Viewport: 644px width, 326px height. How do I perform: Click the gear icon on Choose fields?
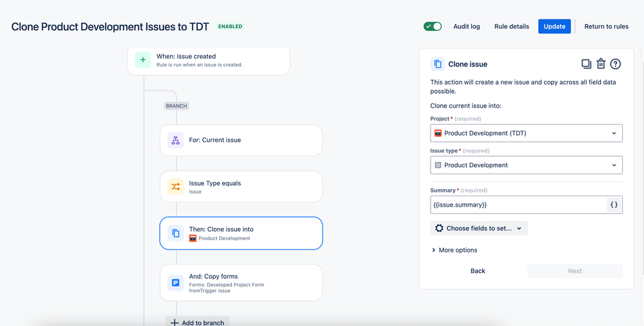439,228
